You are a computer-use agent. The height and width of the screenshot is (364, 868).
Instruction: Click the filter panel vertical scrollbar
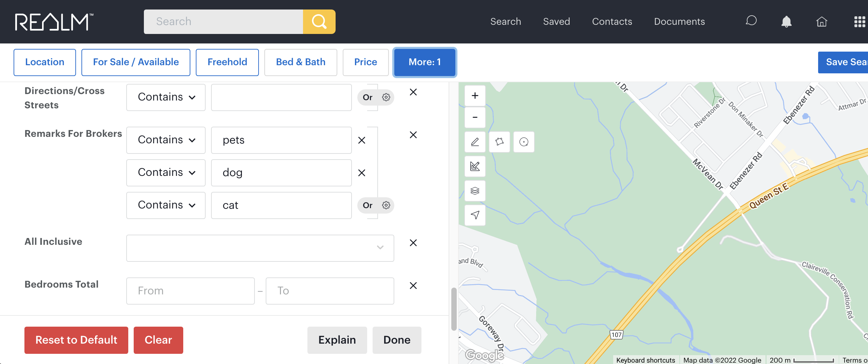point(454,309)
